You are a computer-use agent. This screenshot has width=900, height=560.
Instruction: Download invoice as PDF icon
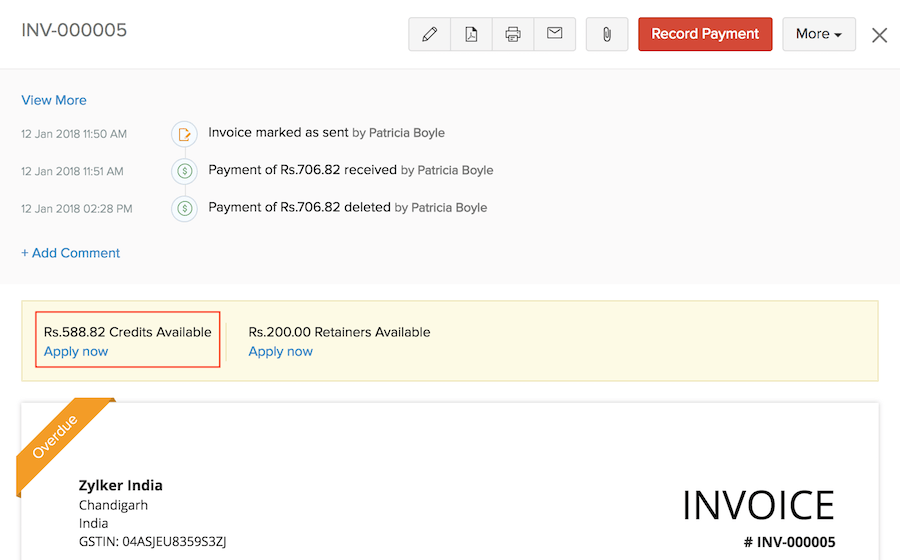pos(471,34)
